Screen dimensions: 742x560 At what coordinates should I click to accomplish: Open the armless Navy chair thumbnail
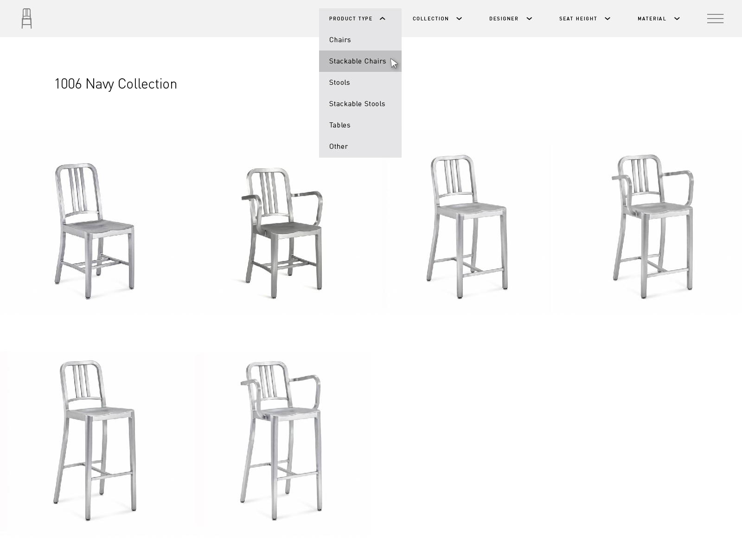tap(95, 231)
